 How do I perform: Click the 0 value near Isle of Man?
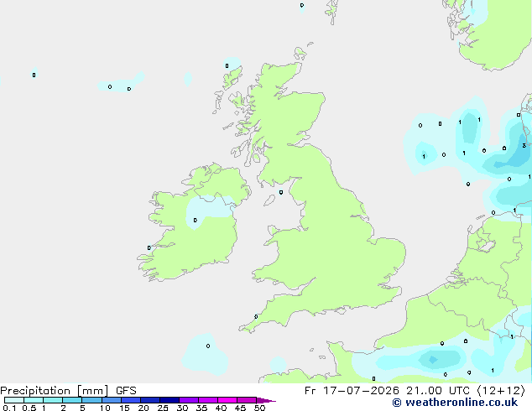click(281, 192)
